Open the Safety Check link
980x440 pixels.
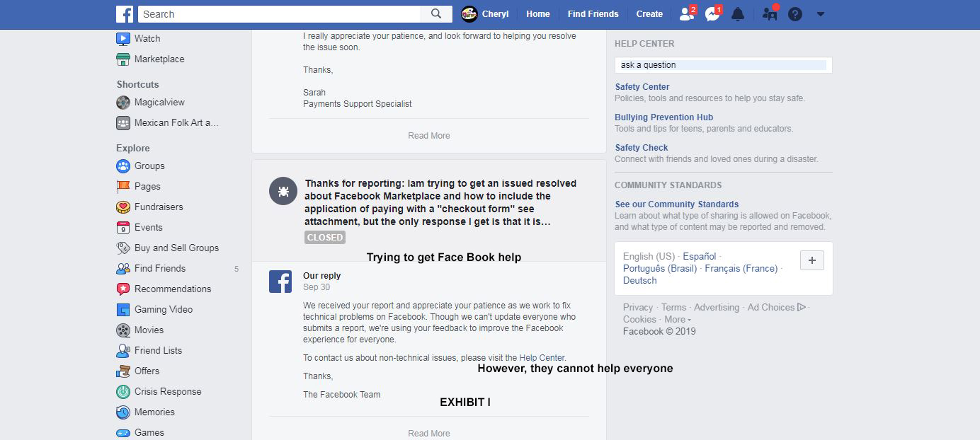(642, 148)
